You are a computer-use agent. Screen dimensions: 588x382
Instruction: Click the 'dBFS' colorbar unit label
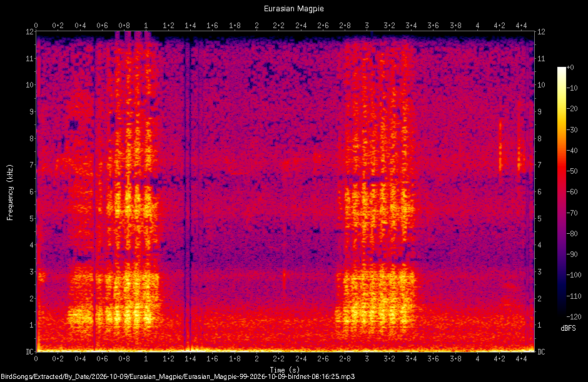568,328
